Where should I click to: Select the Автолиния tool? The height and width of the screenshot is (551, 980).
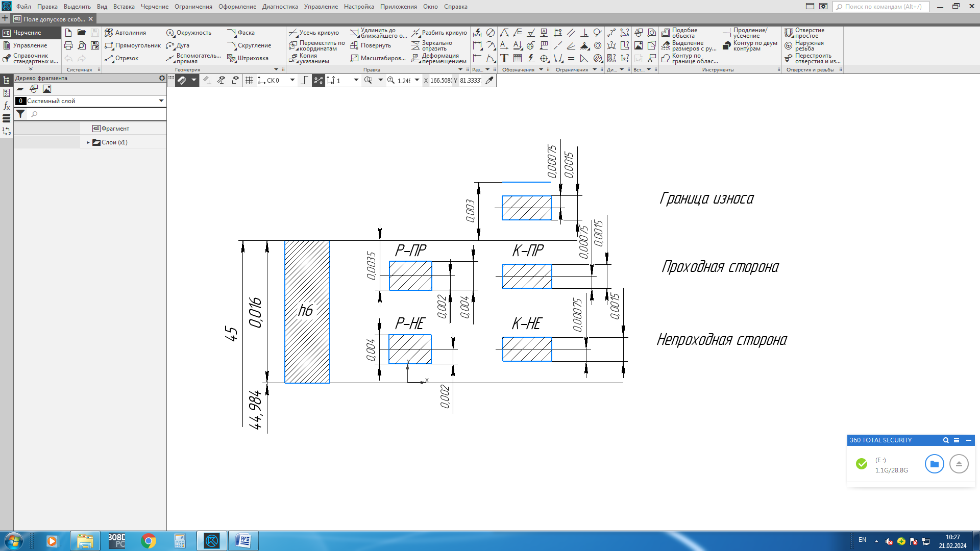125,33
